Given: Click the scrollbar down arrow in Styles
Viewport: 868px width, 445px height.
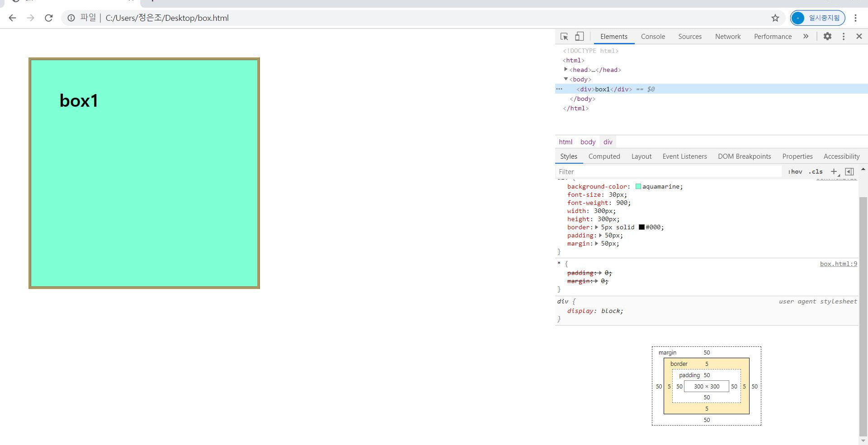Looking at the screenshot, I should (x=863, y=440).
